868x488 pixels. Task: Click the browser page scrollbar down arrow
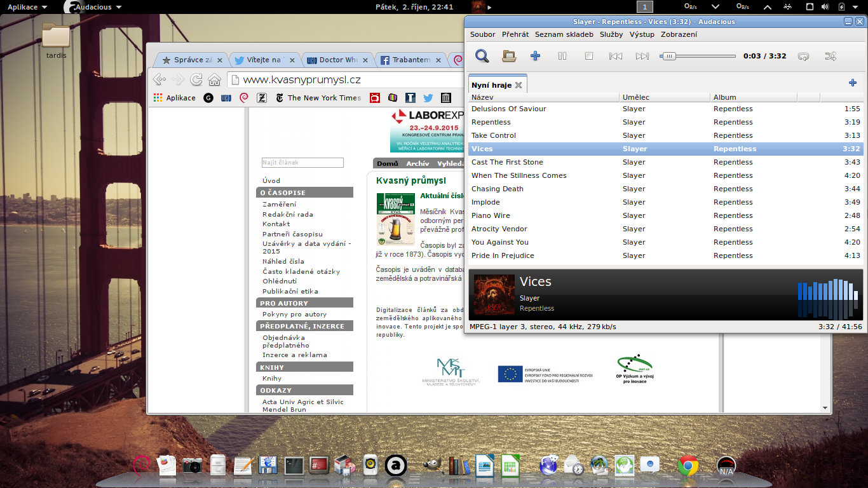825,408
